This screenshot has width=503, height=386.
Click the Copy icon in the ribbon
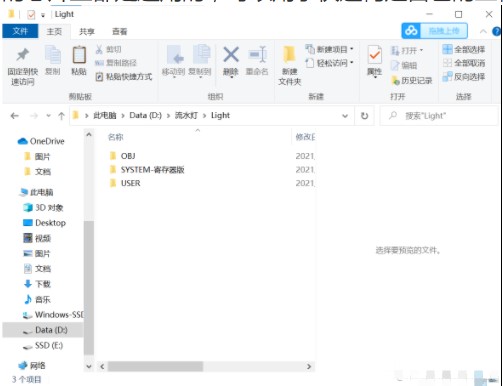click(52, 55)
